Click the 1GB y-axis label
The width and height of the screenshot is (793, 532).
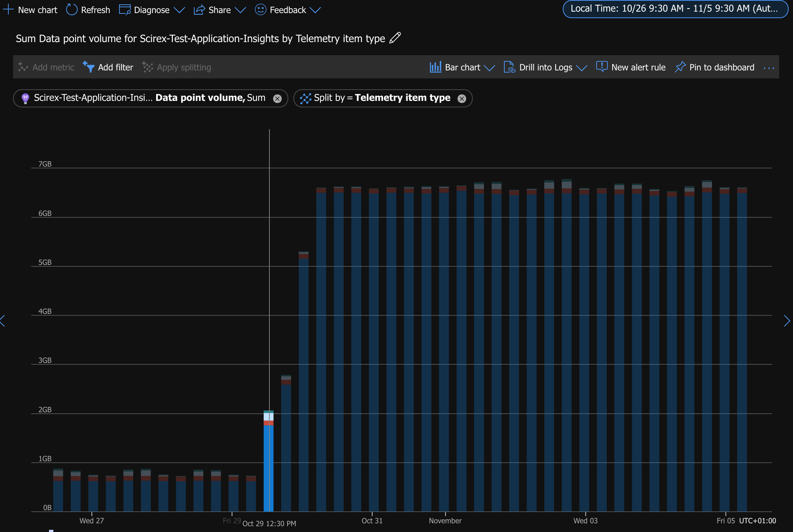click(45, 459)
